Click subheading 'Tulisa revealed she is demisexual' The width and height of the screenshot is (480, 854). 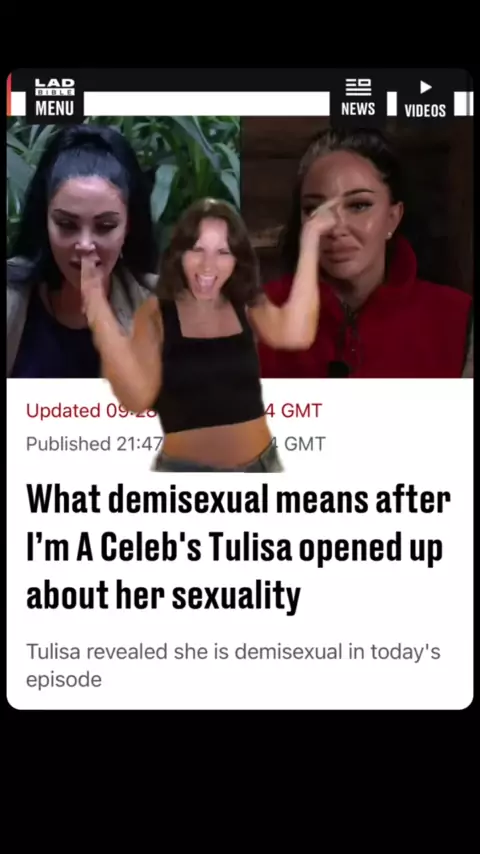184,651
